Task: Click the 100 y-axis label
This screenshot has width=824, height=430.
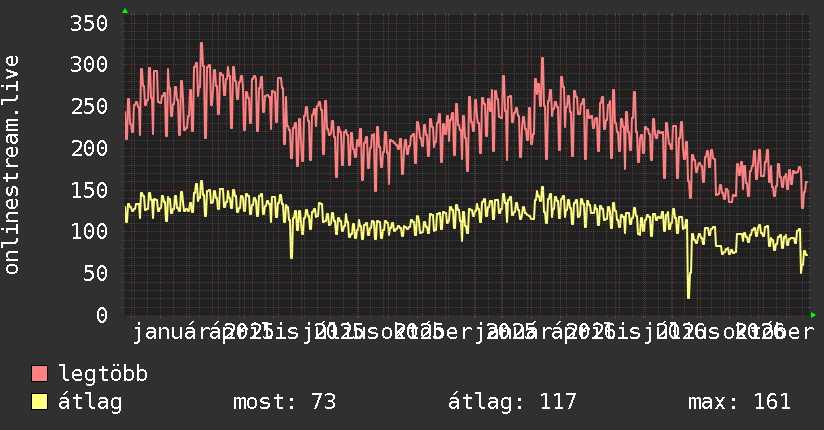Action: (89, 231)
